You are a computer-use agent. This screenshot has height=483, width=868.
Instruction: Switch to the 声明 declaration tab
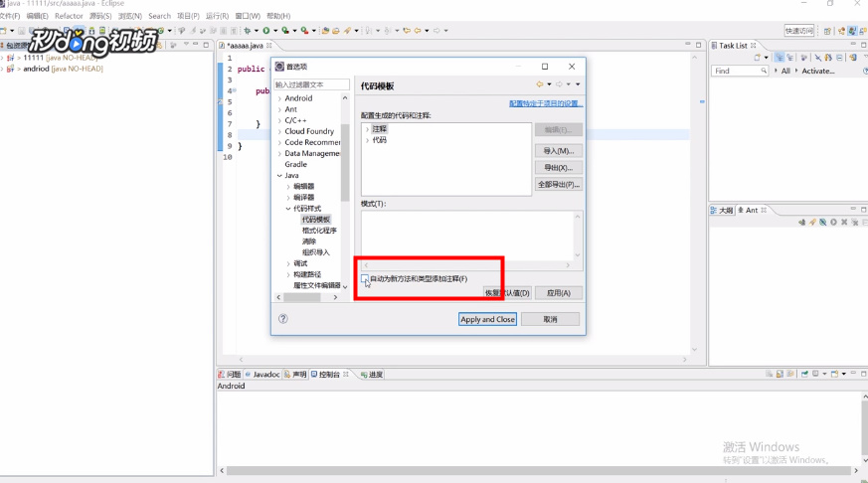pos(295,375)
